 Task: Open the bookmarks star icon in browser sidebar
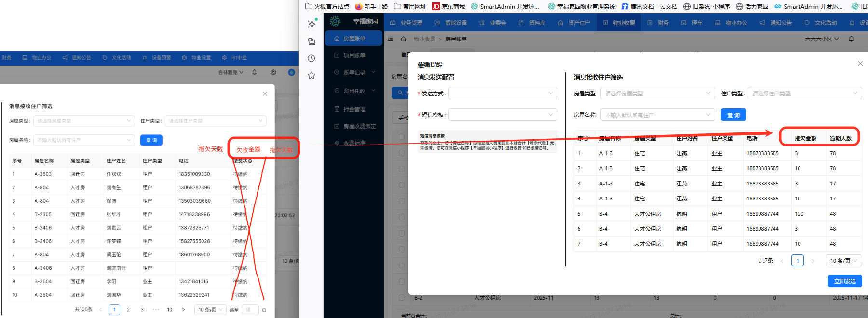(x=312, y=75)
